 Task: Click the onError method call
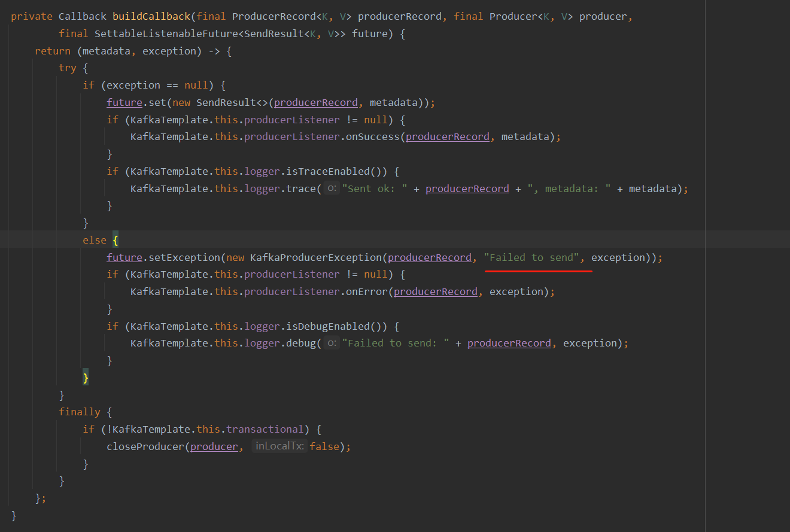(x=367, y=291)
